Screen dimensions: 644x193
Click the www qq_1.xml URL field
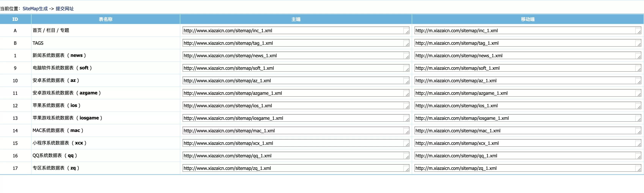click(296, 155)
